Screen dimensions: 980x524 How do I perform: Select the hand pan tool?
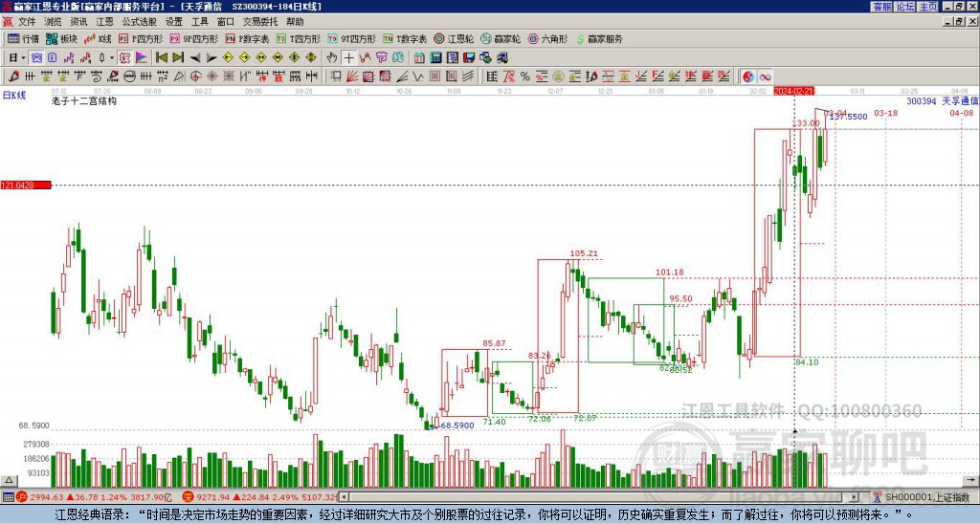tap(332, 57)
